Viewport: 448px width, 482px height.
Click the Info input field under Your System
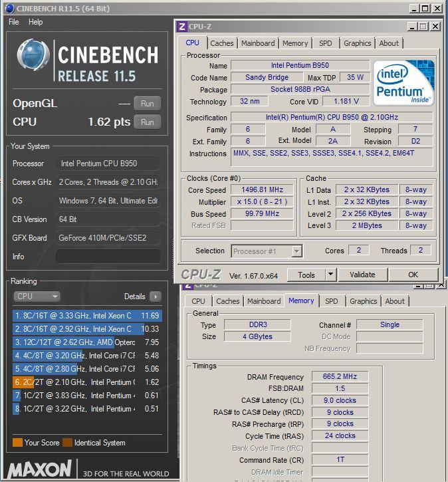pyautogui.click(x=108, y=257)
